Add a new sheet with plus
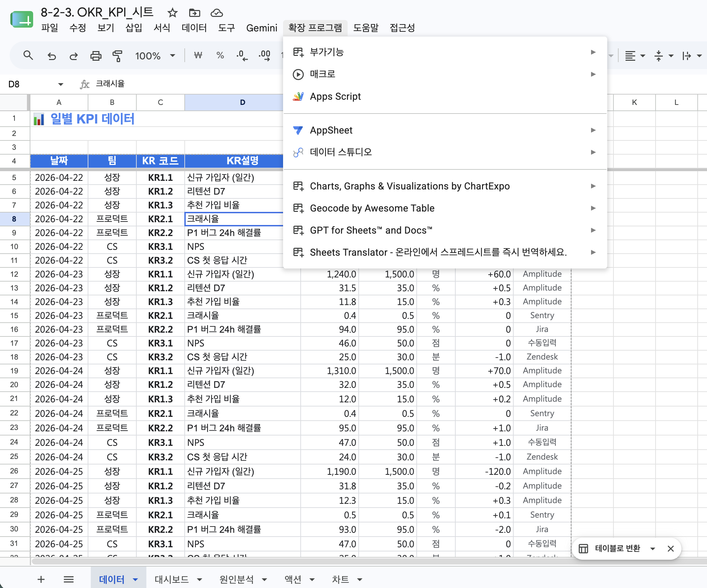707x588 pixels. pyautogui.click(x=41, y=579)
